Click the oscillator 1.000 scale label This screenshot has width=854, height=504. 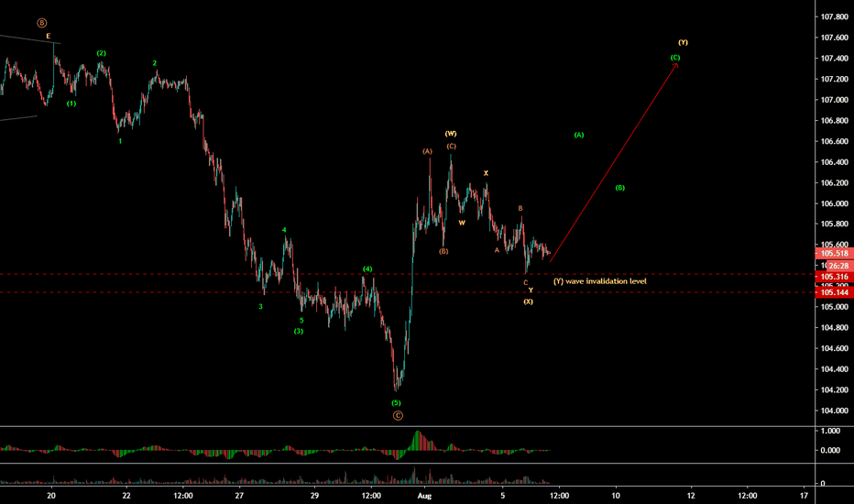[830, 431]
